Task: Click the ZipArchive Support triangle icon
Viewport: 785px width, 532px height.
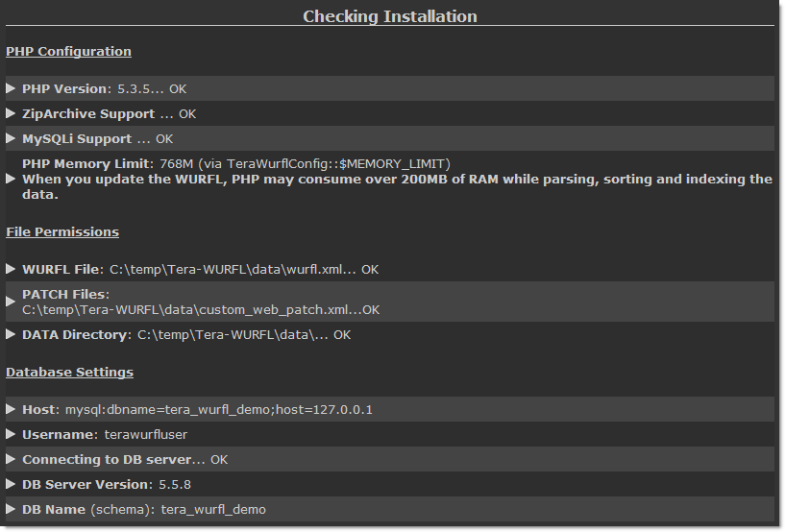Action: point(11,113)
